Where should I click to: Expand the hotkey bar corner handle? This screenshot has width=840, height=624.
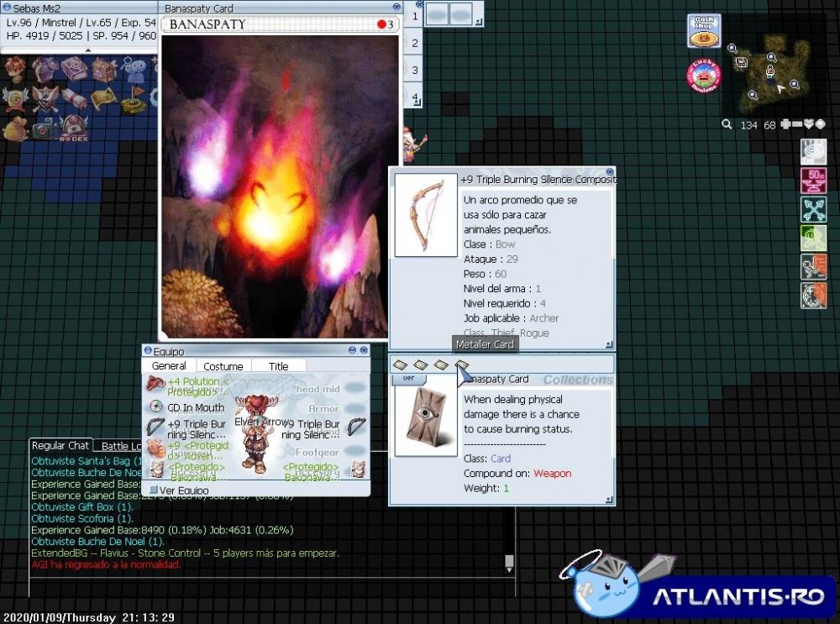[478, 22]
